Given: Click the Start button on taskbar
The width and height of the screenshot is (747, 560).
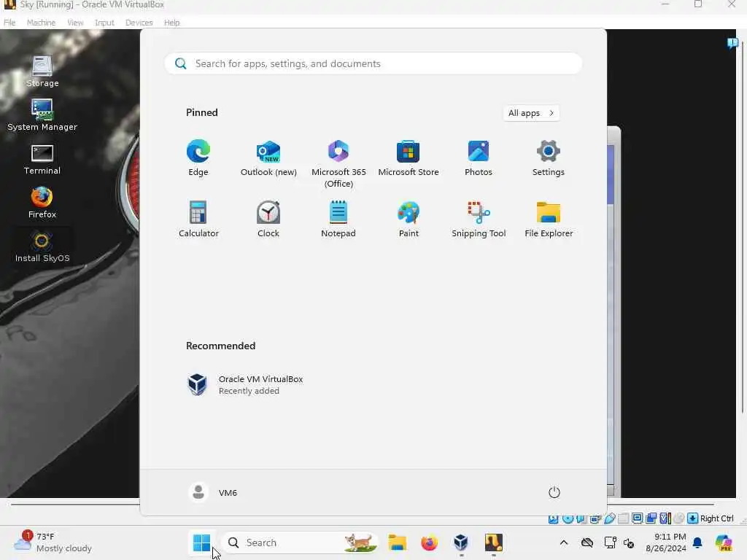Looking at the screenshot, I should [x=201, y=542].
